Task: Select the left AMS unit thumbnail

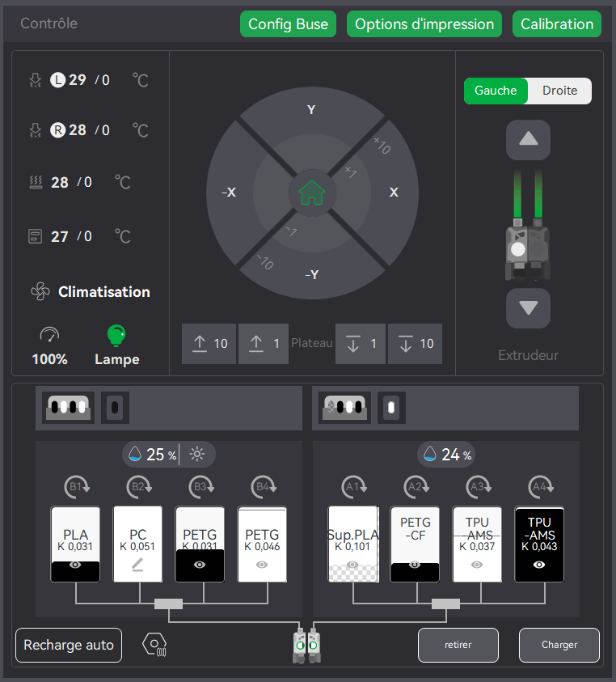Action: coord(68,408)
